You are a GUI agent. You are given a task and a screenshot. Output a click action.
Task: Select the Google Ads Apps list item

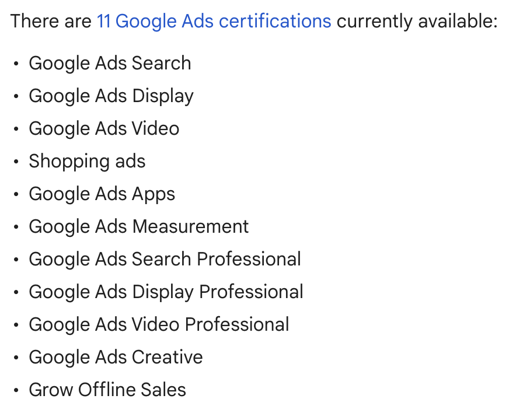(x=102, y=194)
